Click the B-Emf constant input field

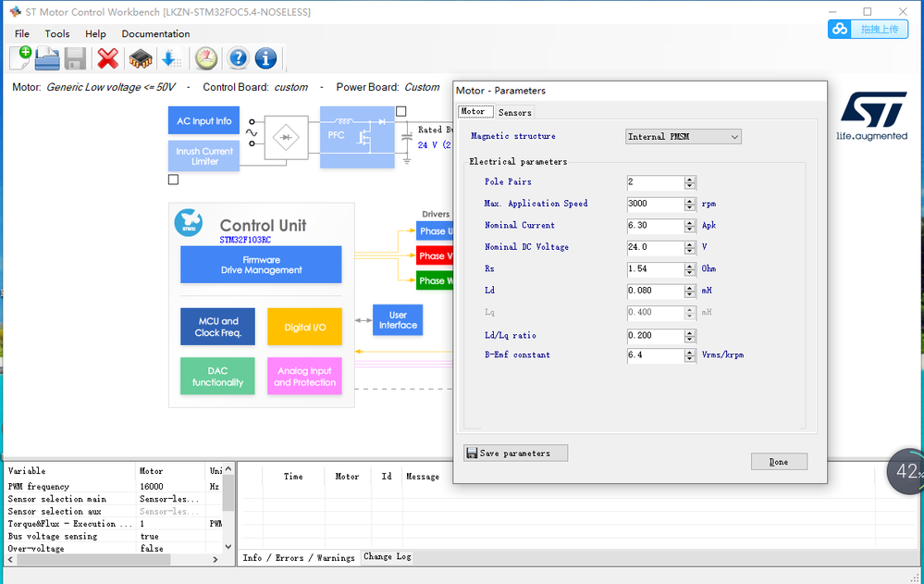point(655,355)
